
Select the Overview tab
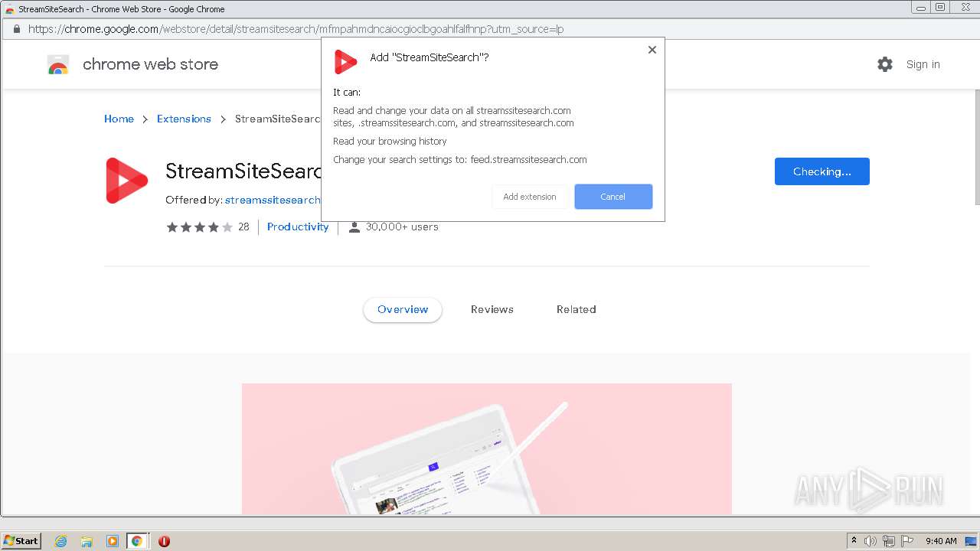click(403, 310)
